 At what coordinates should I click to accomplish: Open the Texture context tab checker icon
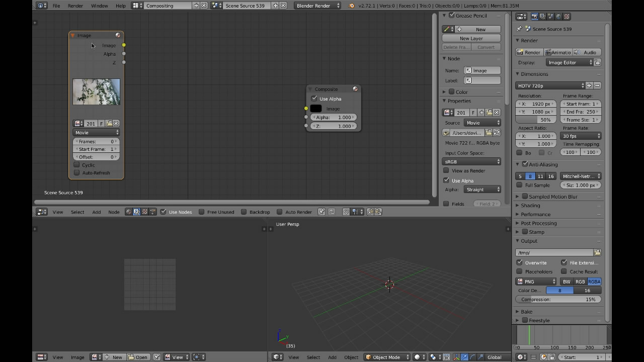pos(567,17)
